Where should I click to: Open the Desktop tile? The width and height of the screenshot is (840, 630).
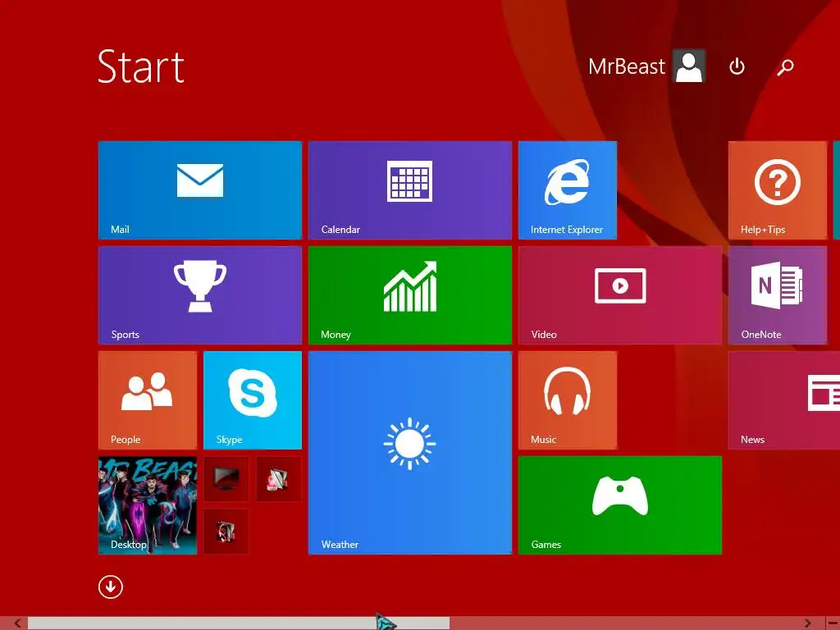pos(148,504)
